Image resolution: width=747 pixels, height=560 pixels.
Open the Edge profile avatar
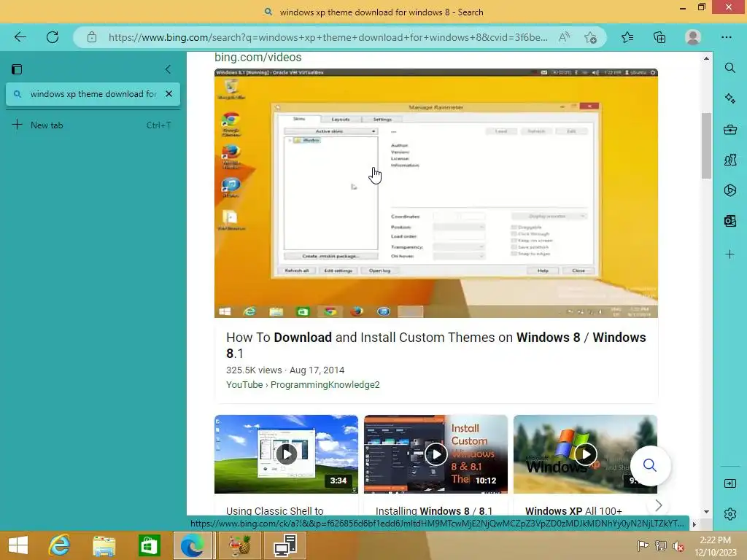point(693,37)
